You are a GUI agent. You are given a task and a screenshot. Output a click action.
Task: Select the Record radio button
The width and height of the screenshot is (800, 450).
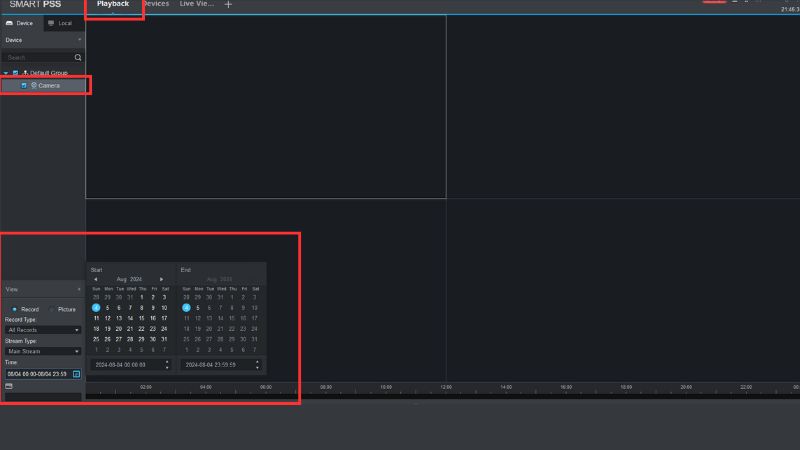click(x=14, y=309)
